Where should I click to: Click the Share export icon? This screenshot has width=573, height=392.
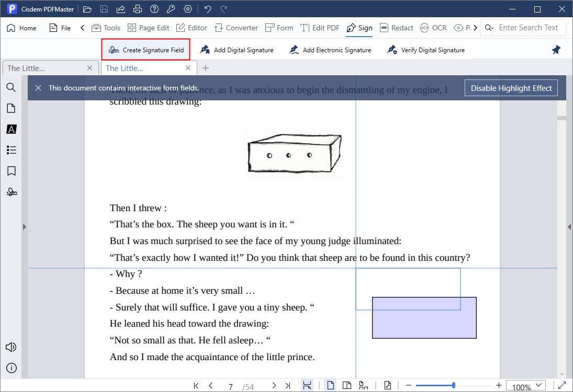point(120,9)
